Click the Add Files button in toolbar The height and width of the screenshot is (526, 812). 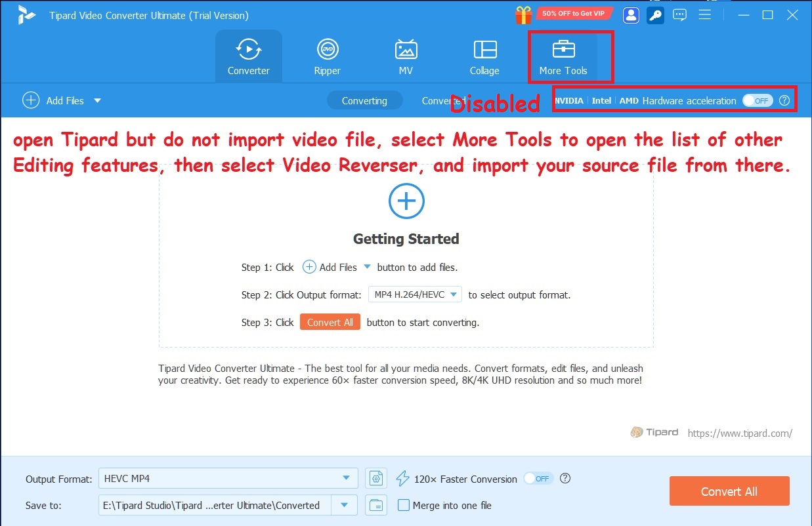53,100
